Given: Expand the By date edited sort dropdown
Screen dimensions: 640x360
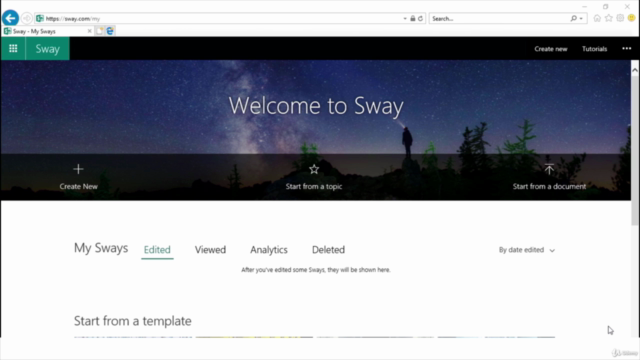Looking at the screenshot, I should [527, 250].
